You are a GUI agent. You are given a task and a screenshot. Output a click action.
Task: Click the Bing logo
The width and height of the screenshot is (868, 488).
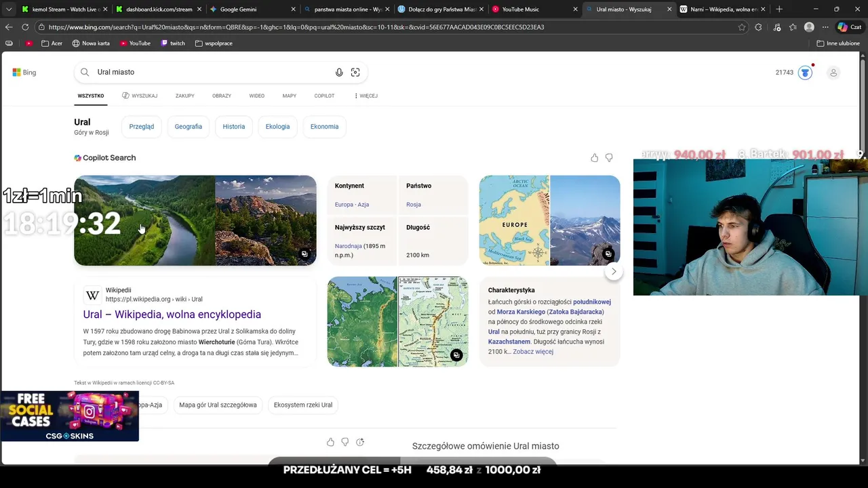(24, 73)
